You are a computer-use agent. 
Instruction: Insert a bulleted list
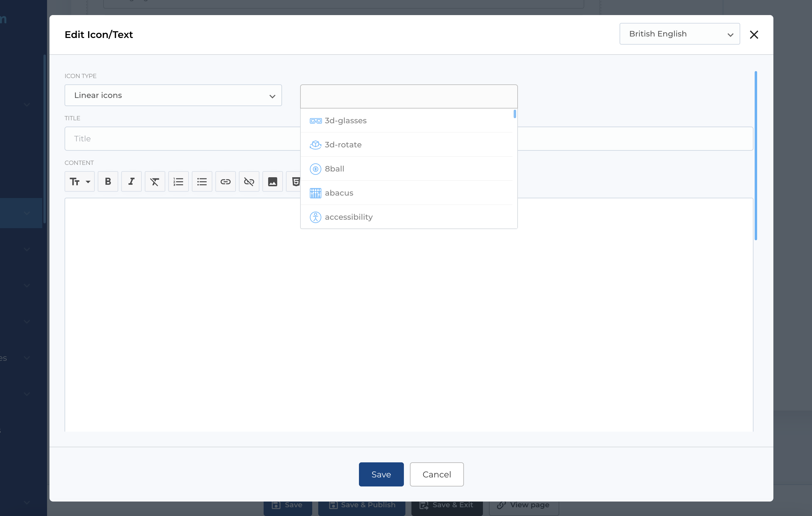point(202,182)
